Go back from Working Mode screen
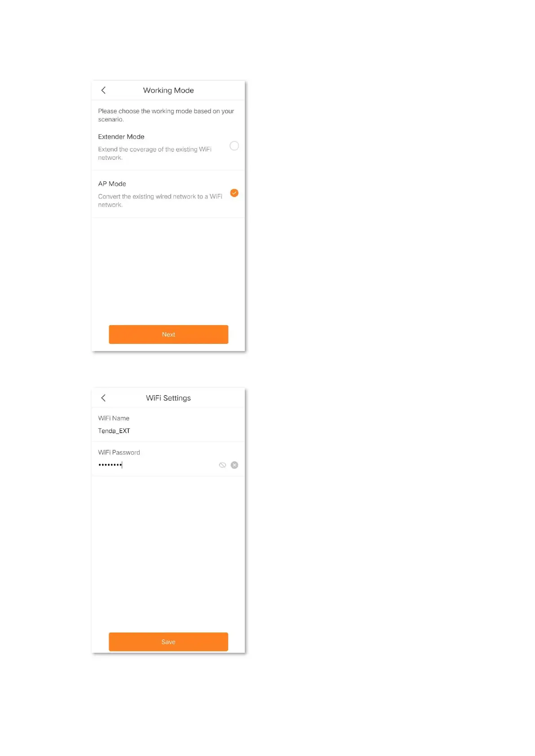Screen dimensions: 535x756 103,90
